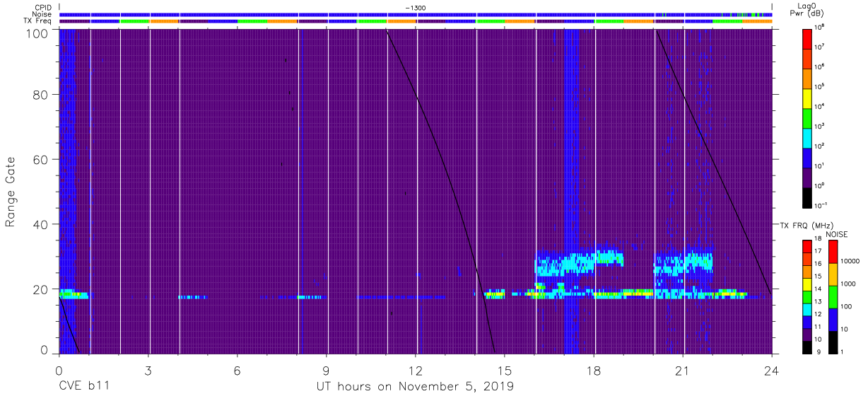Screen dimensions: 868x401
Task: Click the CPID label at top left
Action: tap(44, 8)
